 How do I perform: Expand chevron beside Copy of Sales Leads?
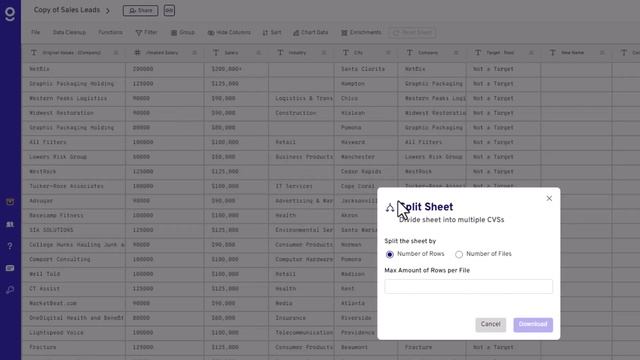108,11
